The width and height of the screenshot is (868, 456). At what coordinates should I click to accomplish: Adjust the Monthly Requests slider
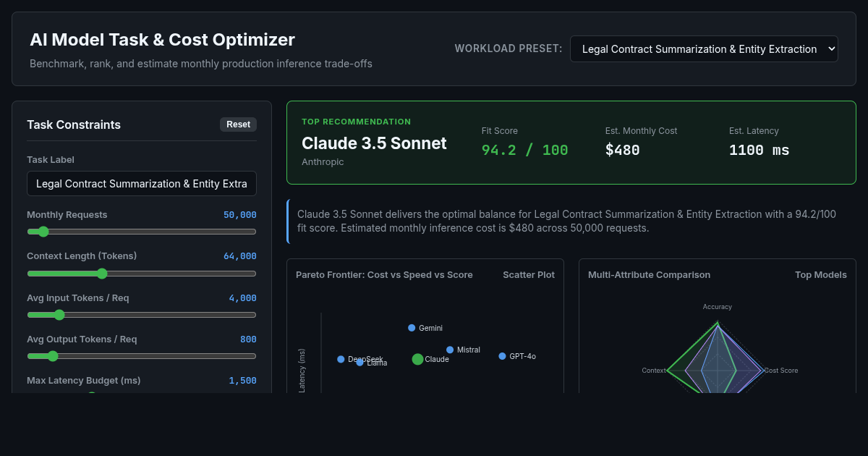click(142, 232)
